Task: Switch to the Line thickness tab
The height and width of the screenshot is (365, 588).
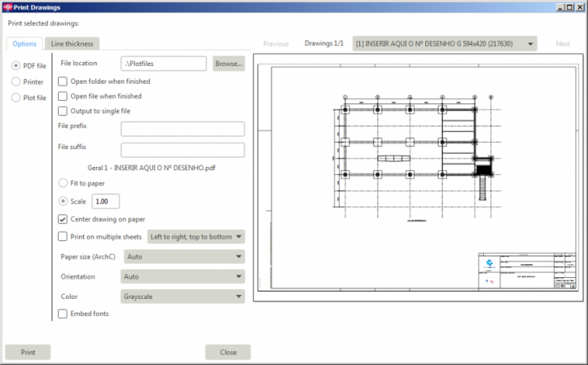Action: 72,44
